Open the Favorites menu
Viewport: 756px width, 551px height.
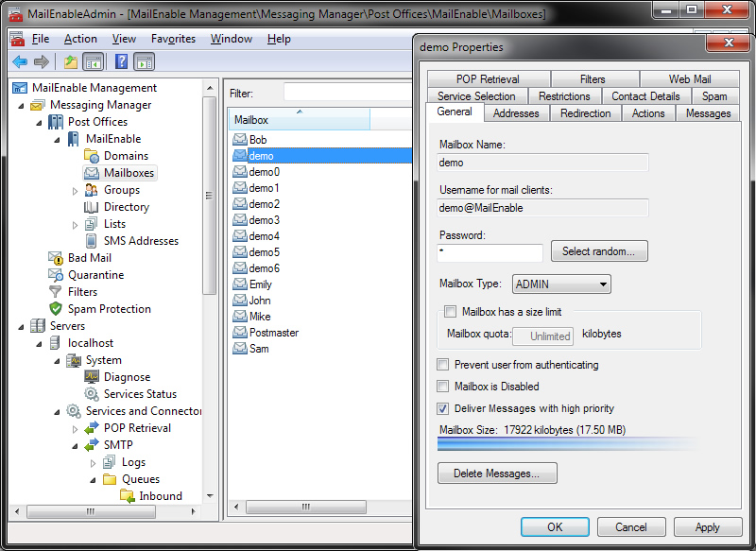[x=173, y=39]
